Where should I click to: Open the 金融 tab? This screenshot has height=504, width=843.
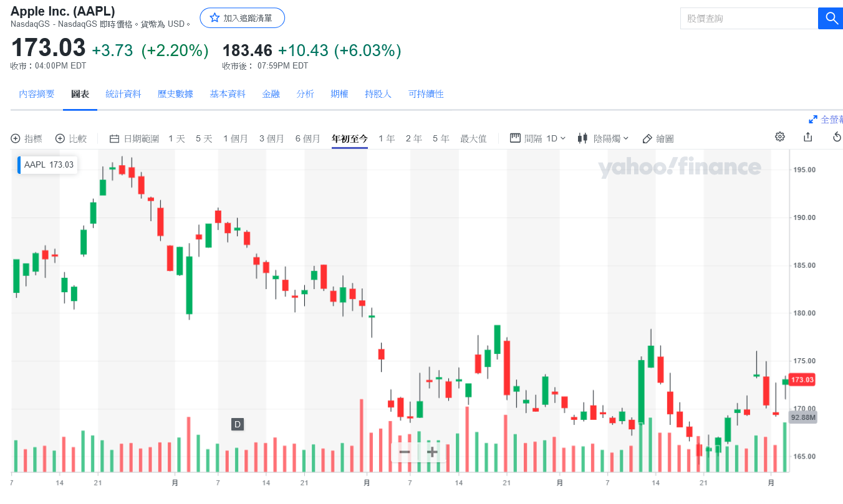(x=271, y=94)
